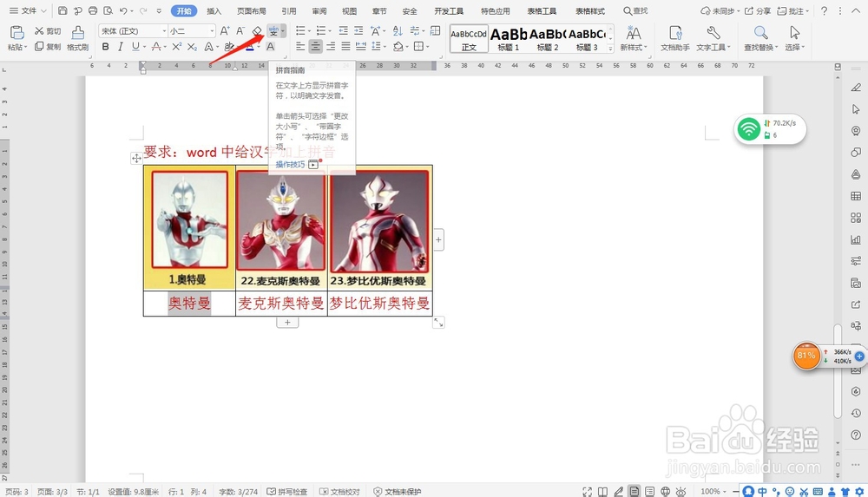Click the table move handle icon
The image size is (868, 497).
136,158
